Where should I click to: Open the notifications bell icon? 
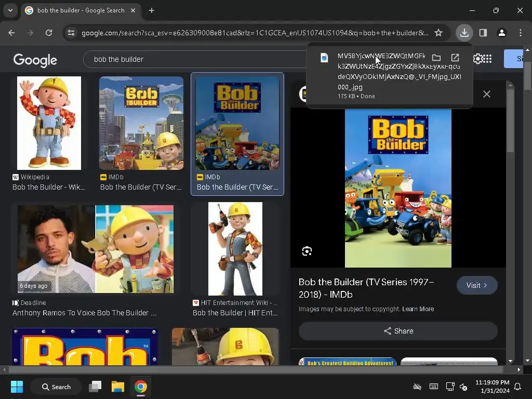click(518, 387)
